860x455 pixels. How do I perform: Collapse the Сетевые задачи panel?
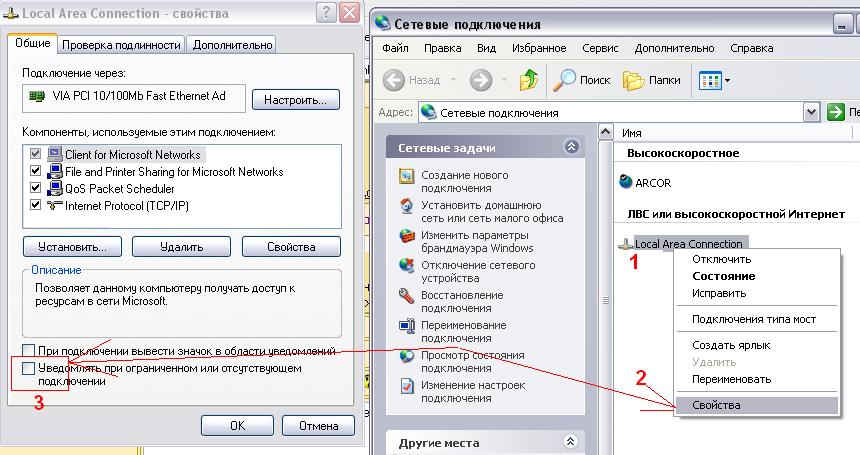click(571, 147)
